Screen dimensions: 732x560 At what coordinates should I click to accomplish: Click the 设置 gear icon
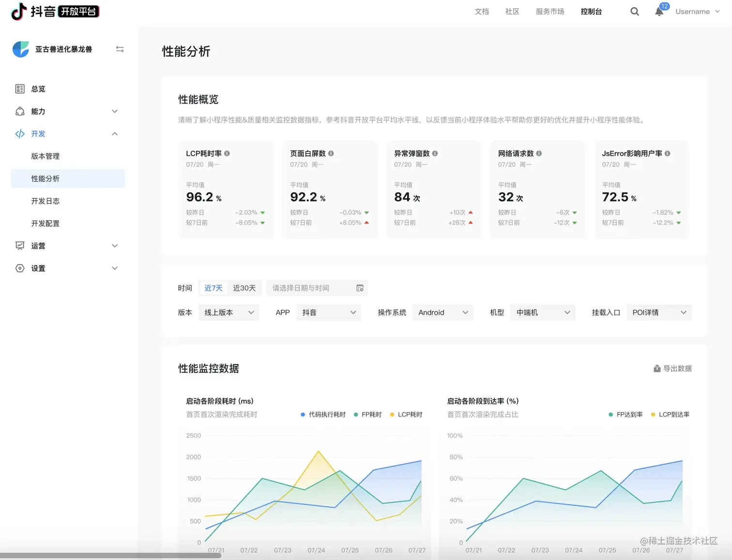pos(20,268)
